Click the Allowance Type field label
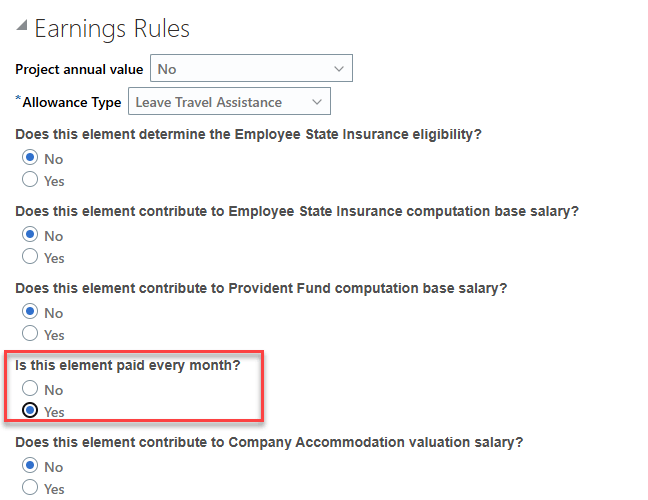Screen dimensions: 648x500 point(71,102)
